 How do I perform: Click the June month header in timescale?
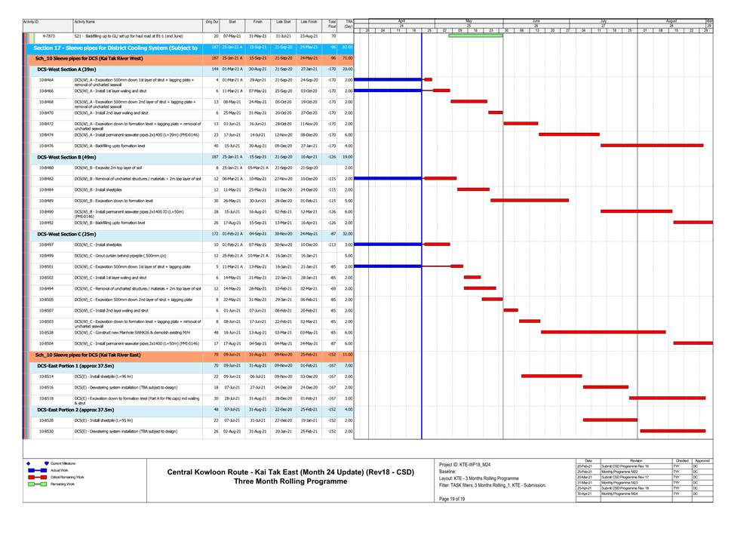click(536, 20)
